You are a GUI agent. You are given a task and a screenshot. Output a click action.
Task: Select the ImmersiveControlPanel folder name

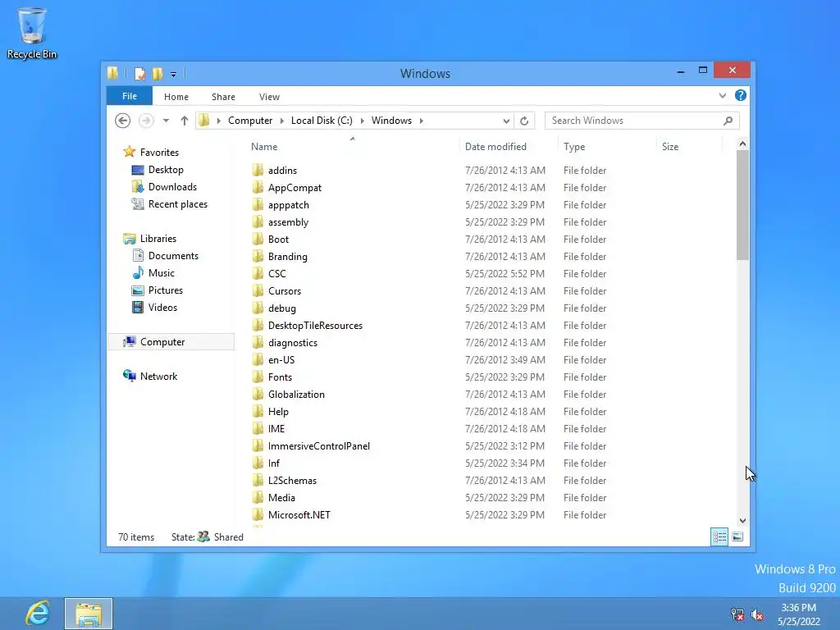coord(319,446)
